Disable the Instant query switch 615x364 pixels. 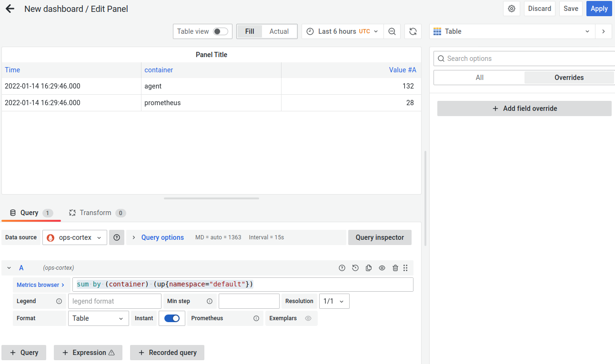(x=172, y=318)
